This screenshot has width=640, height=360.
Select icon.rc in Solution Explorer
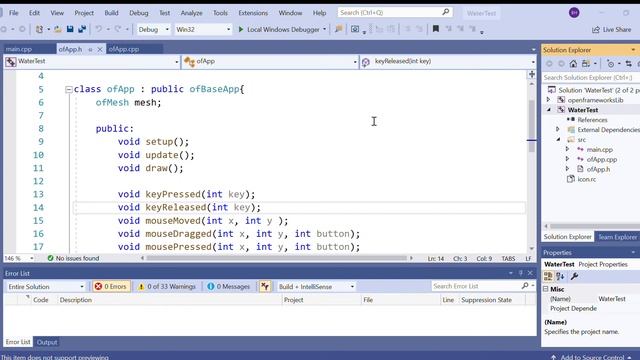click(587, 179)
